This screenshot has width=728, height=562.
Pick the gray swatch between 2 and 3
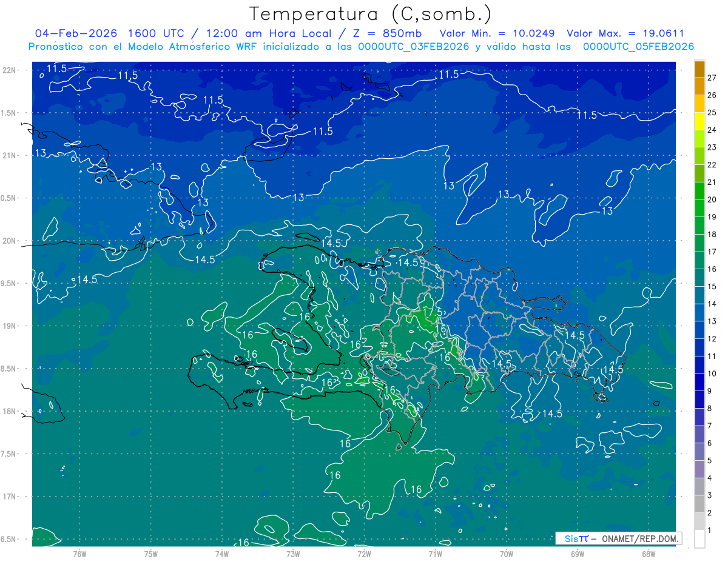tap(699, 504)
